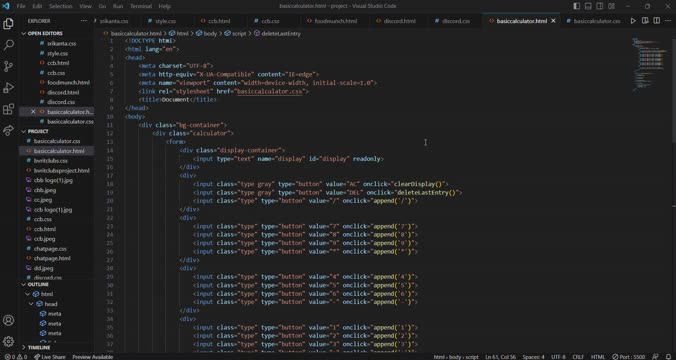Open the Manage gear icon

[8, 341]
